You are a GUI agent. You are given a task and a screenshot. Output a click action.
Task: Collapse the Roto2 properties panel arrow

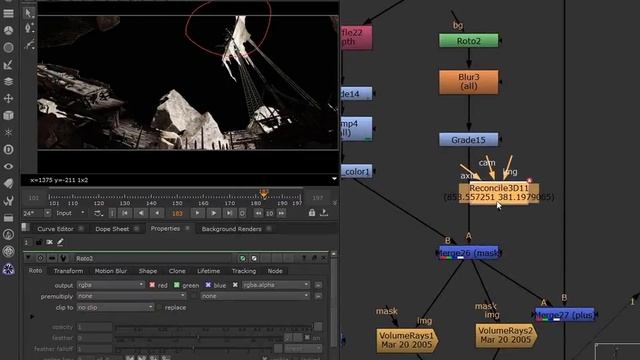(x=28, y=258)
